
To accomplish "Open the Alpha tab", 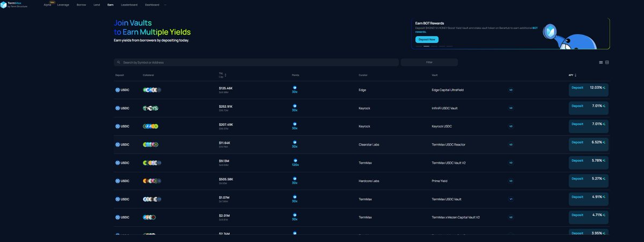I will point(47,4).
